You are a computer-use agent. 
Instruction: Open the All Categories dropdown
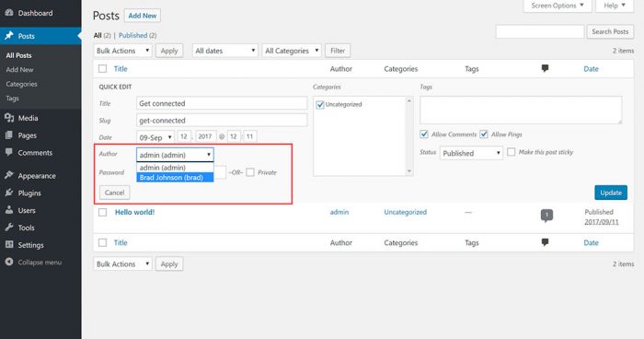(292, 51)
